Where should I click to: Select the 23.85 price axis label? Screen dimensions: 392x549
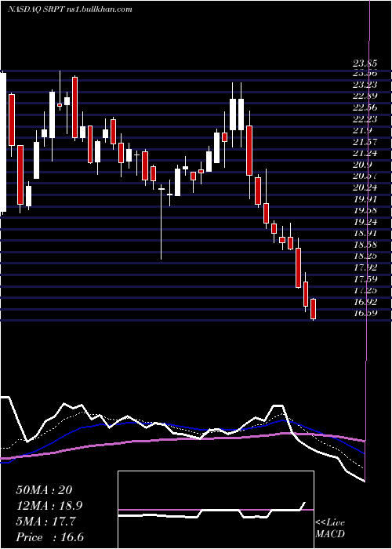(365, 64)
